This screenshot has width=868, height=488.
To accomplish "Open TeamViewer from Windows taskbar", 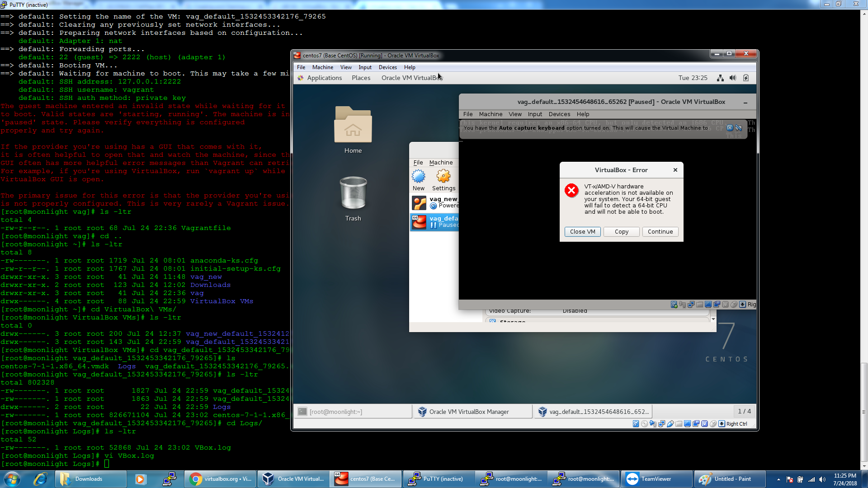I will coord(657,479).
